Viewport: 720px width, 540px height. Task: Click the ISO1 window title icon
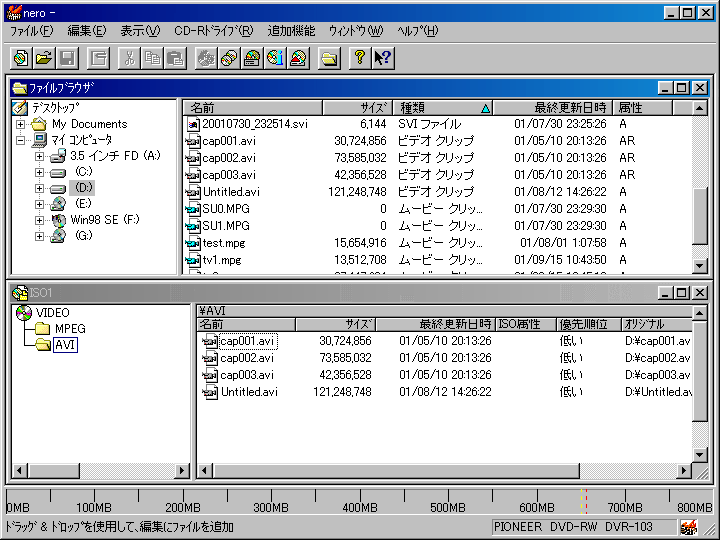20,292
